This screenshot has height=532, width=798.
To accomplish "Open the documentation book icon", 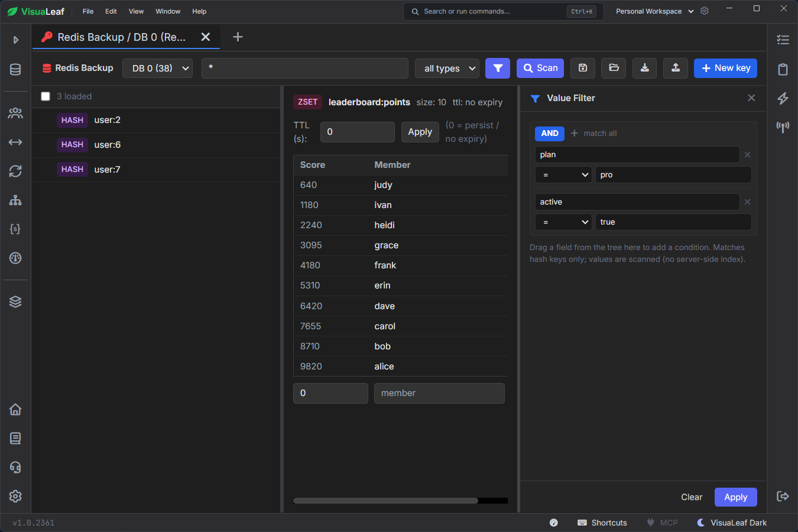I will [15, 438].
